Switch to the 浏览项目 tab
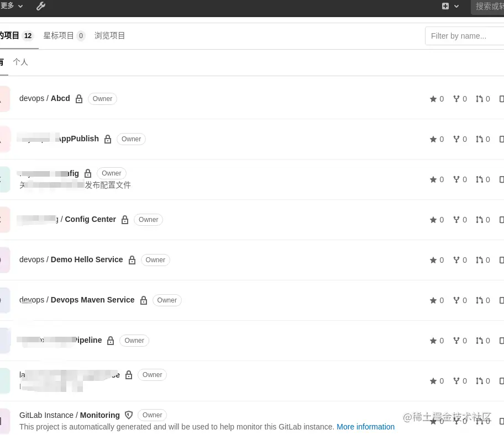 point(109,36)
